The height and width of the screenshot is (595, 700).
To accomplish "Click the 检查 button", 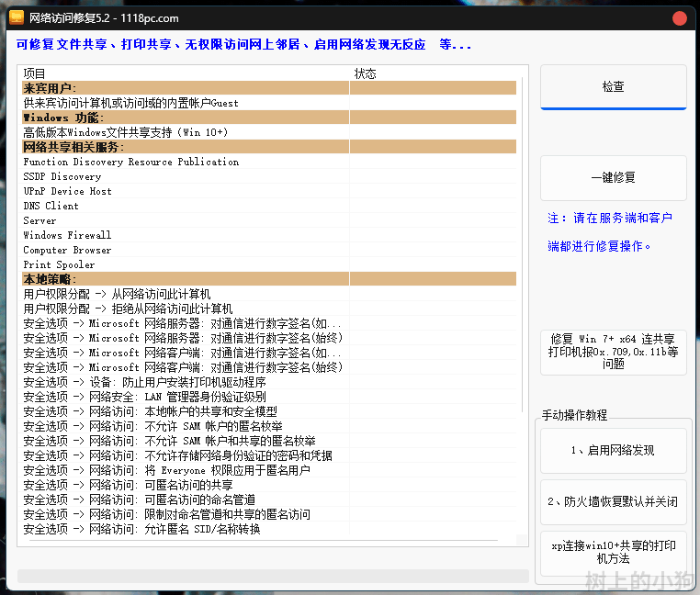I will (x=613, y=87).
